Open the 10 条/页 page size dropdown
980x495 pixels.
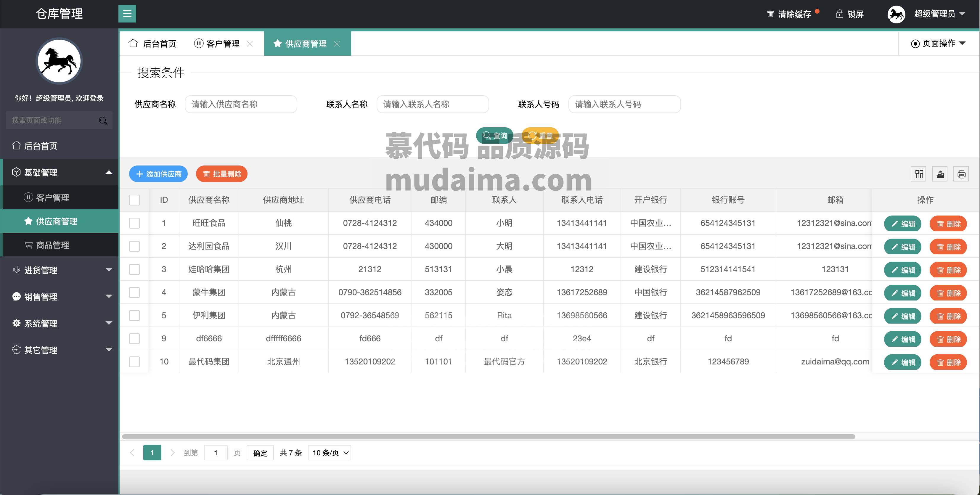tap(330, 453)
